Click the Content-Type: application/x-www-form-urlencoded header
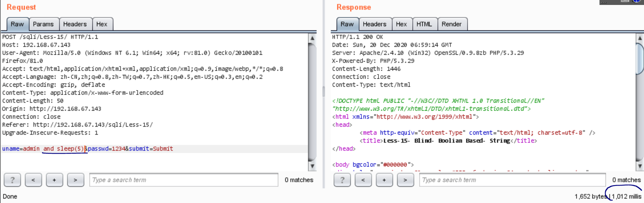Viewport: 644px width, 203px height. 83,93
